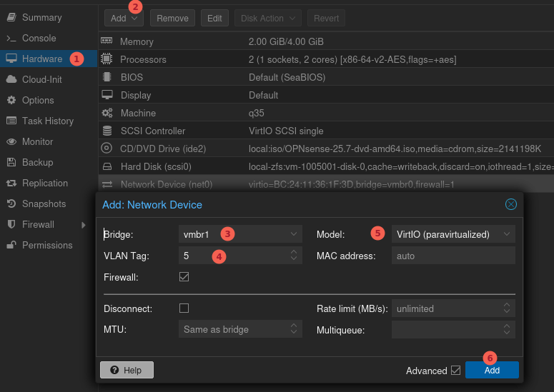
Task: Click the Cloud-Init cloud icon
Action: pos(11,79)
